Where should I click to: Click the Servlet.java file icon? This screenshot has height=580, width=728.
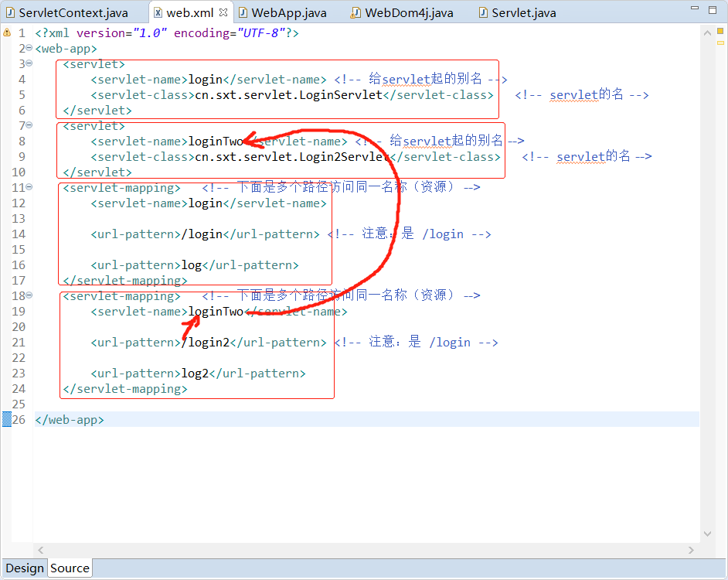(x=483, y=12)
